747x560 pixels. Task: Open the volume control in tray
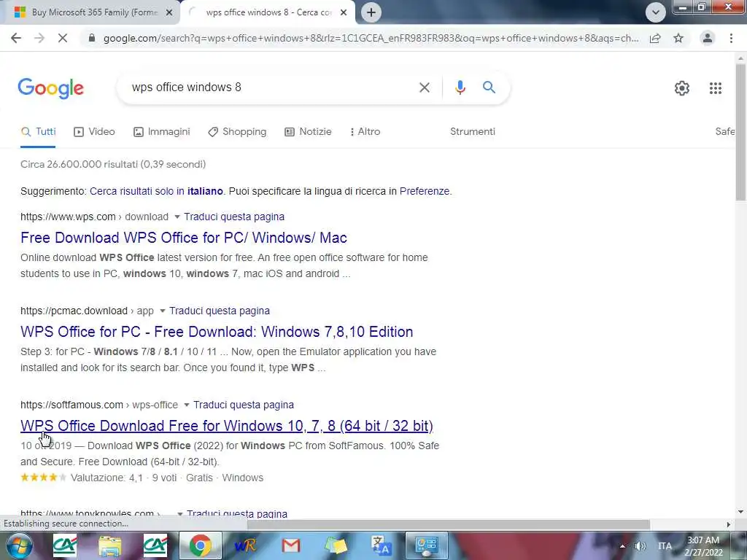[x=640, y=546]
